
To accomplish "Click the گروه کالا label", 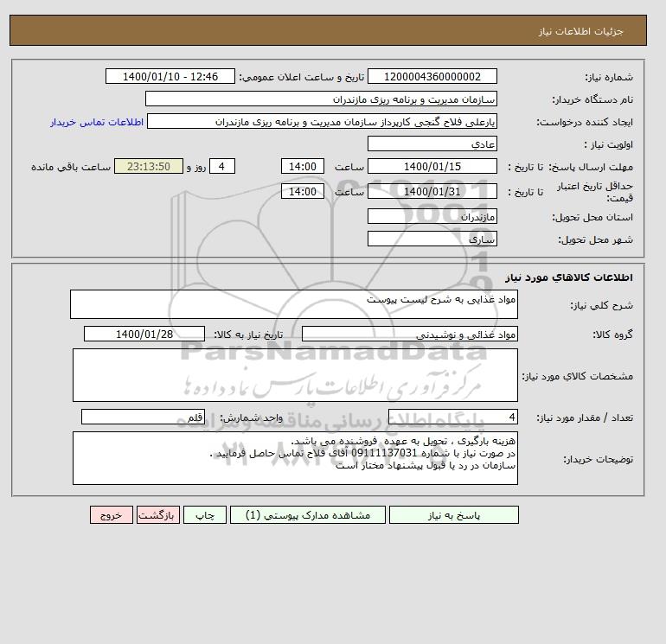I will [x=612, y=335].
